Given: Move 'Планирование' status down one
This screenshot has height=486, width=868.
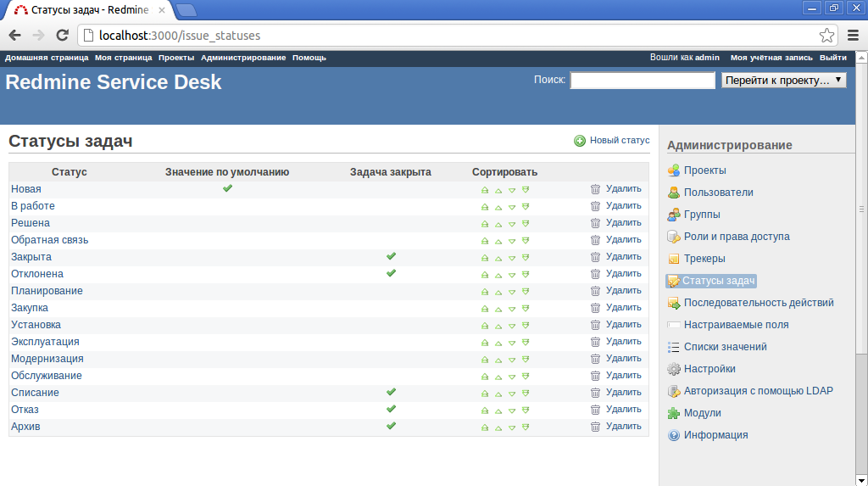Looking at the screenshot, I should tap(512, 292).
